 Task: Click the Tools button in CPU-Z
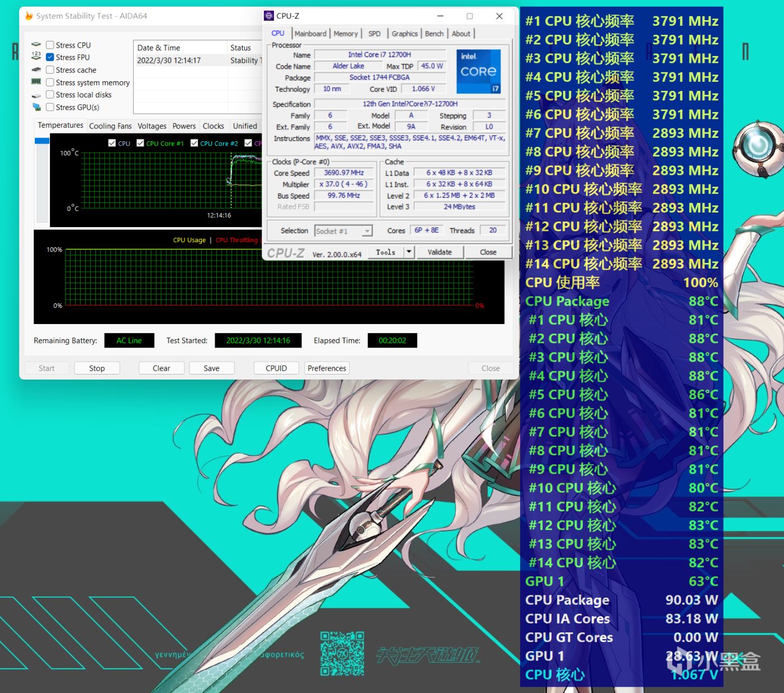[386, 252]
